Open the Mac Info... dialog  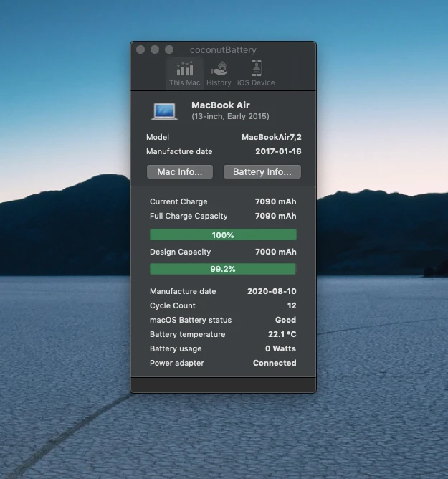click(x=180, y=171)
